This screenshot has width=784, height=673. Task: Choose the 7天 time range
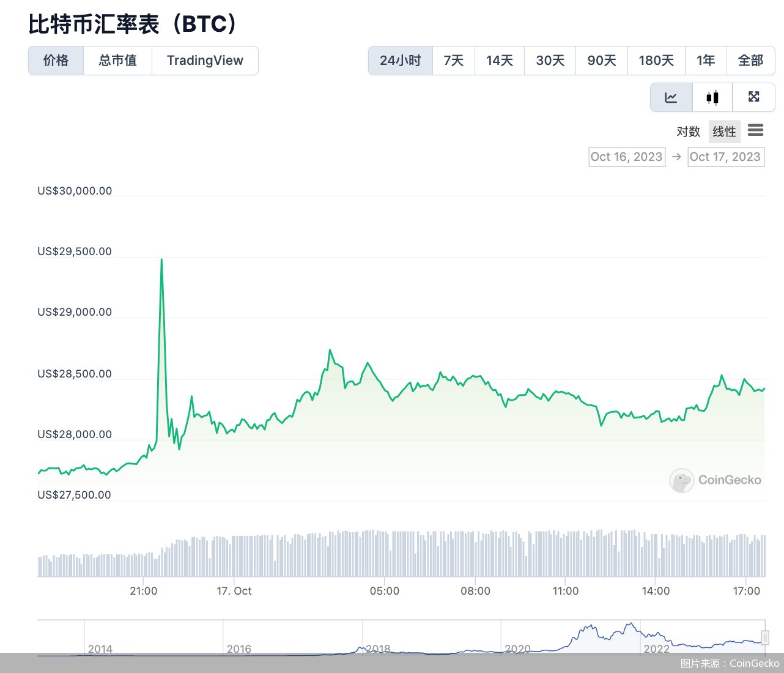(454, 61)
